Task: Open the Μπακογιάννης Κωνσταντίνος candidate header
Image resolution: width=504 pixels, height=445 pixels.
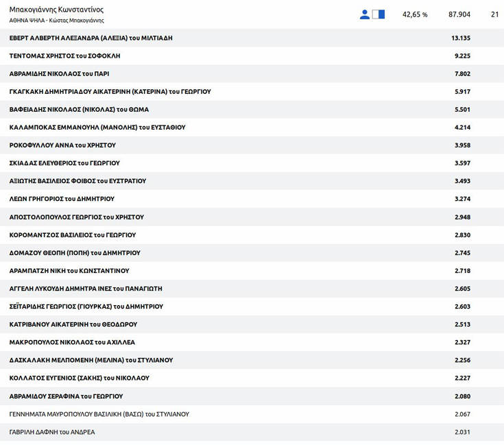Action: coord(56,10)
